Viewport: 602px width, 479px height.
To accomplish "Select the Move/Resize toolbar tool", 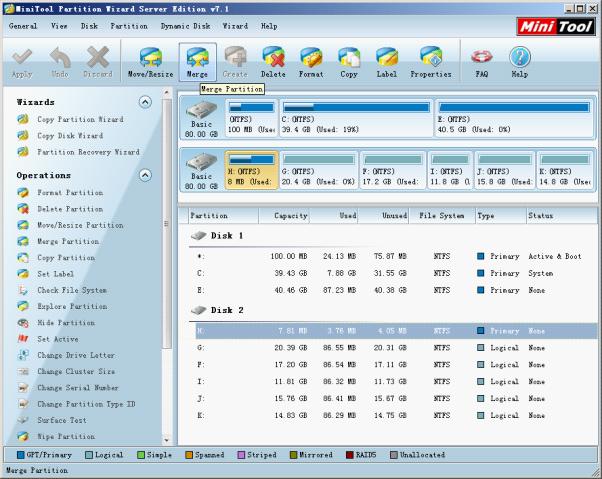I will click(x=150, y=62).
